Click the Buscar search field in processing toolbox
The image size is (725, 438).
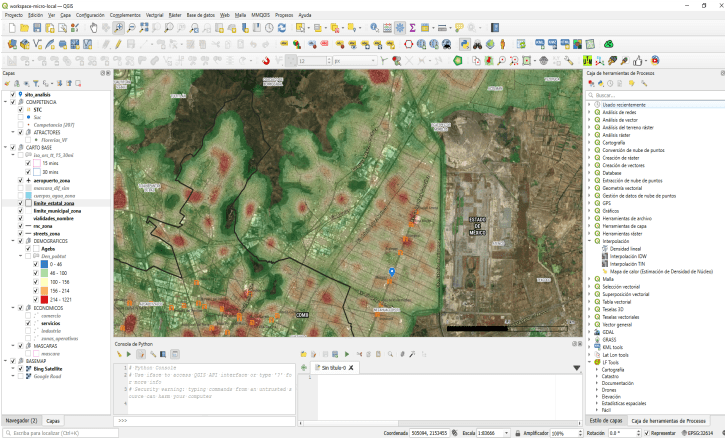[x=656, y=95]
